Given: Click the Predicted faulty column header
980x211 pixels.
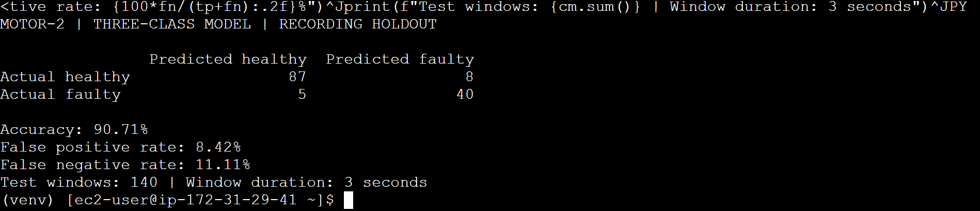Looking at the screenshot, I should click(x=400, y=59).
